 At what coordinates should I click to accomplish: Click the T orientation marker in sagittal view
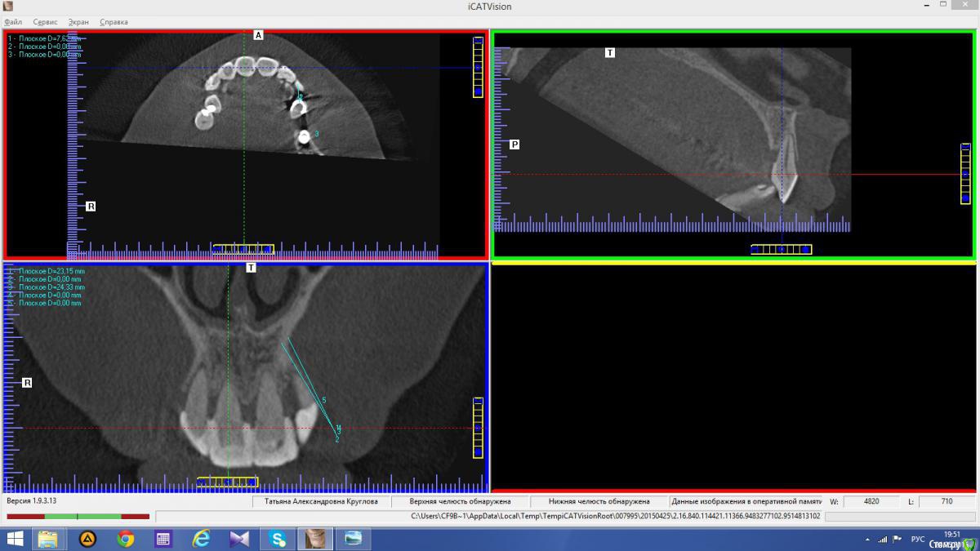click(610, 52)
